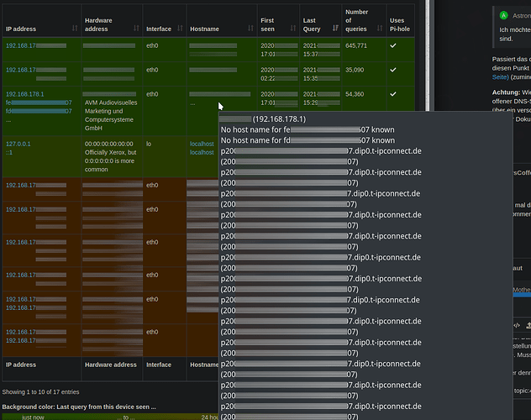Sort by Number of queries
The width and height of the screenshot is (531, 420).
pos(379,29)
